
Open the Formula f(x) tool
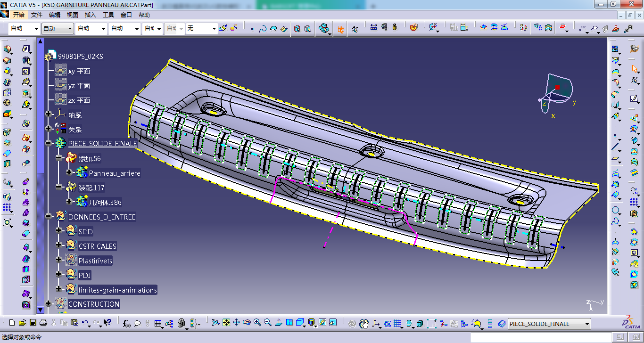(126, 323)
